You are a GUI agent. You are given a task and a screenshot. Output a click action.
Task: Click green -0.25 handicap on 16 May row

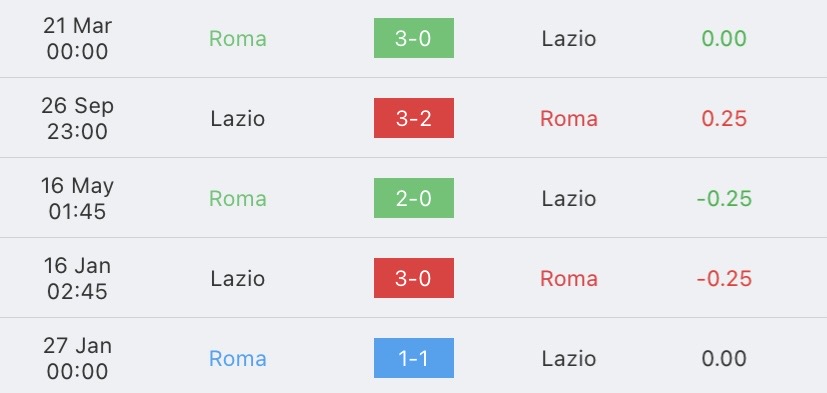pyautogui.click(x=724, y=199)
